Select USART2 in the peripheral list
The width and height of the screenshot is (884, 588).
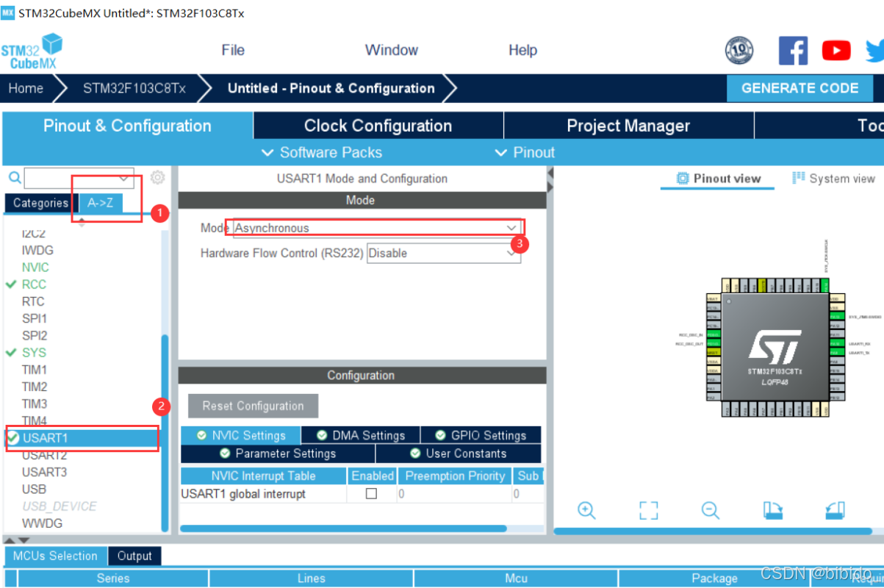coord(44,455)
